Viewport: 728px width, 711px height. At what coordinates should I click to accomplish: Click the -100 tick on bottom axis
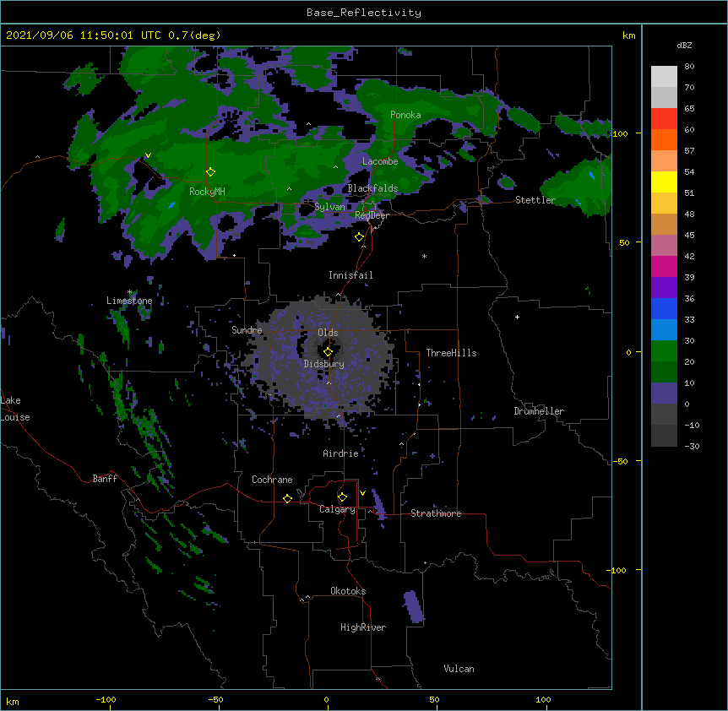tap(106, 699)
